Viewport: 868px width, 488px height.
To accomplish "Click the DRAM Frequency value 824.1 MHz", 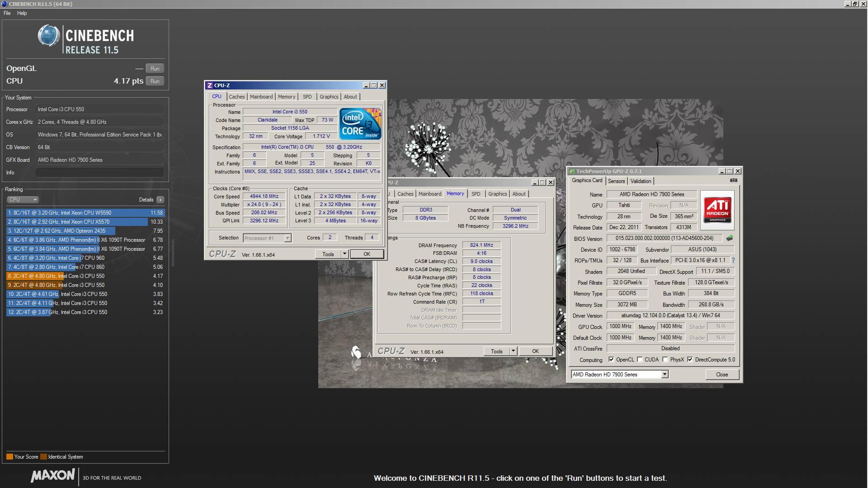I will click(481, 245).
